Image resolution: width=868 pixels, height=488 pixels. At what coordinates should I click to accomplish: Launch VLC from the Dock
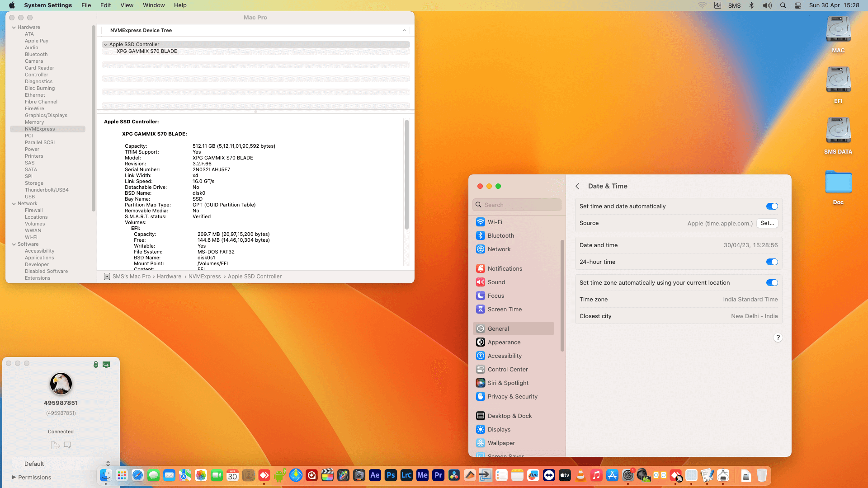(x=580, y=475)
